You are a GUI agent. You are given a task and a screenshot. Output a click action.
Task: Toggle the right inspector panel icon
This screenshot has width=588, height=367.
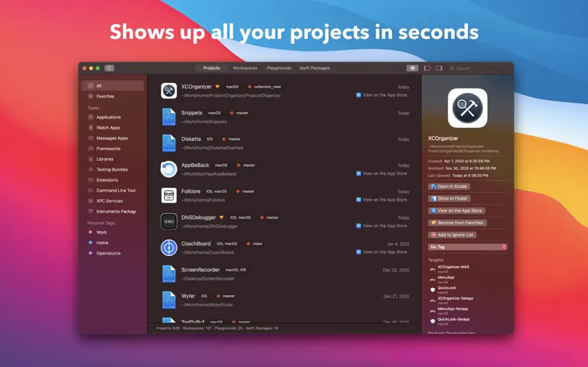click(x=439, y=68)
